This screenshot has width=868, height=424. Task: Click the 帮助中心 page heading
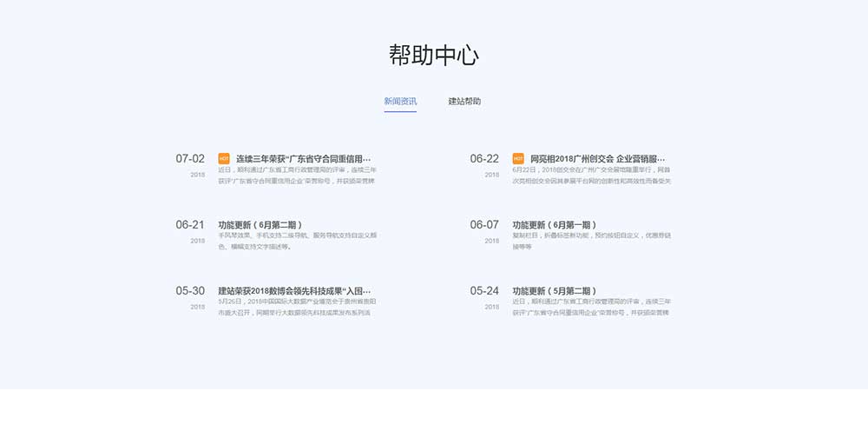coord(433,56)
